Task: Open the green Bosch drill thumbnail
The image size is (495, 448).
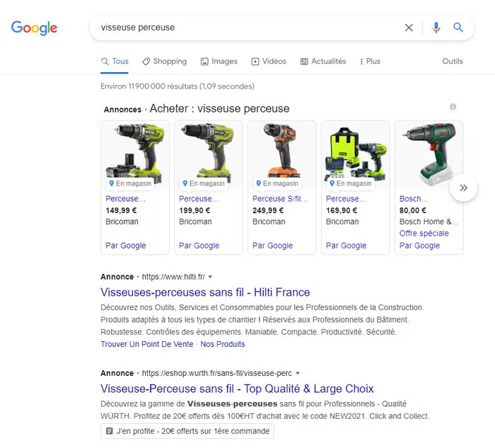Action: [x=429, y=155]
